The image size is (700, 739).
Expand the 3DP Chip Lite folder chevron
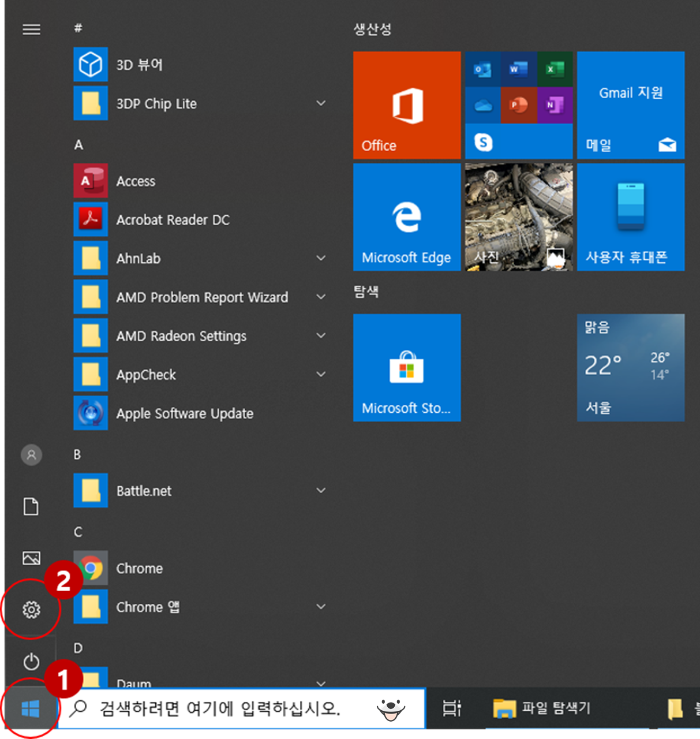321,103
